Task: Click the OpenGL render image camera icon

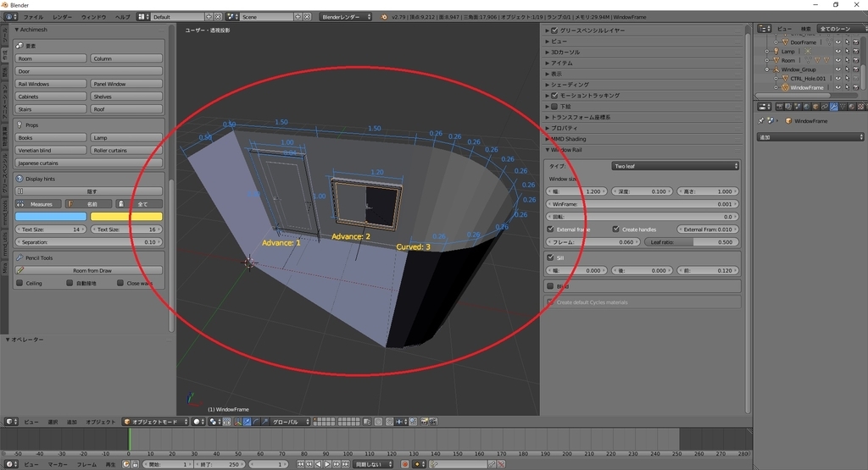Action: (x=424, y=422)
